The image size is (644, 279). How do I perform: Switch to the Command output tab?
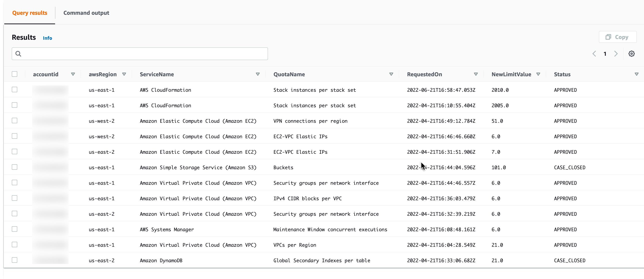86,13
